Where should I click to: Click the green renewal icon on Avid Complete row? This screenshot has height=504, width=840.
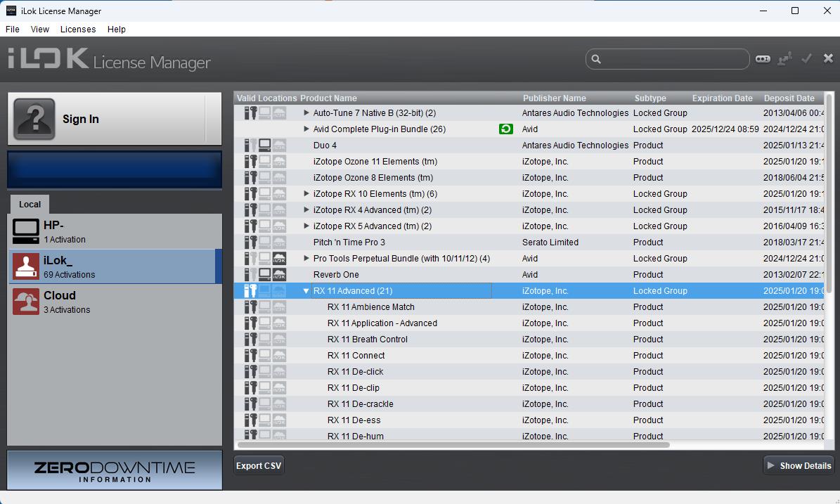(505, 129)
